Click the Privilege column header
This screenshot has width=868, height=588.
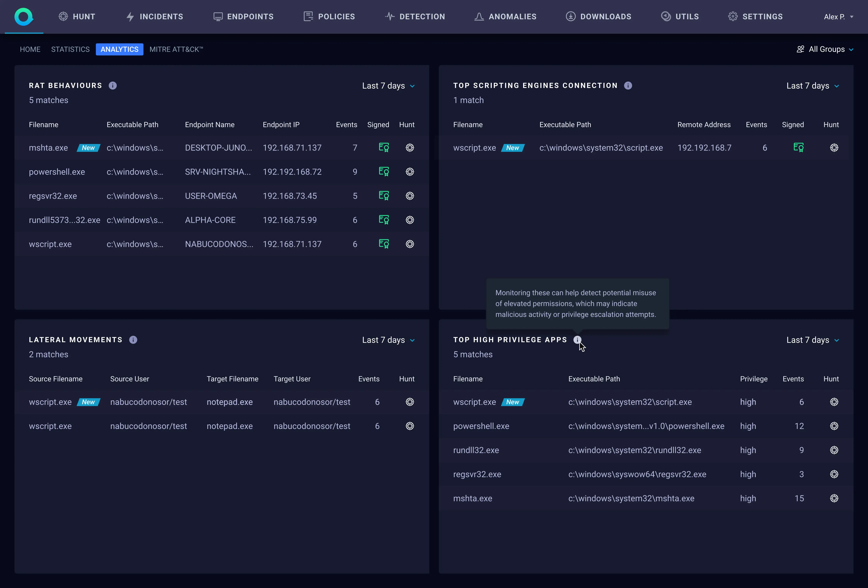tap(754, 379)
